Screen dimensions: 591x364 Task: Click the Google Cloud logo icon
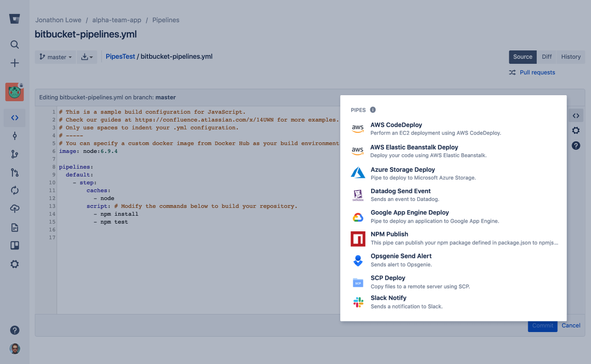(x=358, y=217)
